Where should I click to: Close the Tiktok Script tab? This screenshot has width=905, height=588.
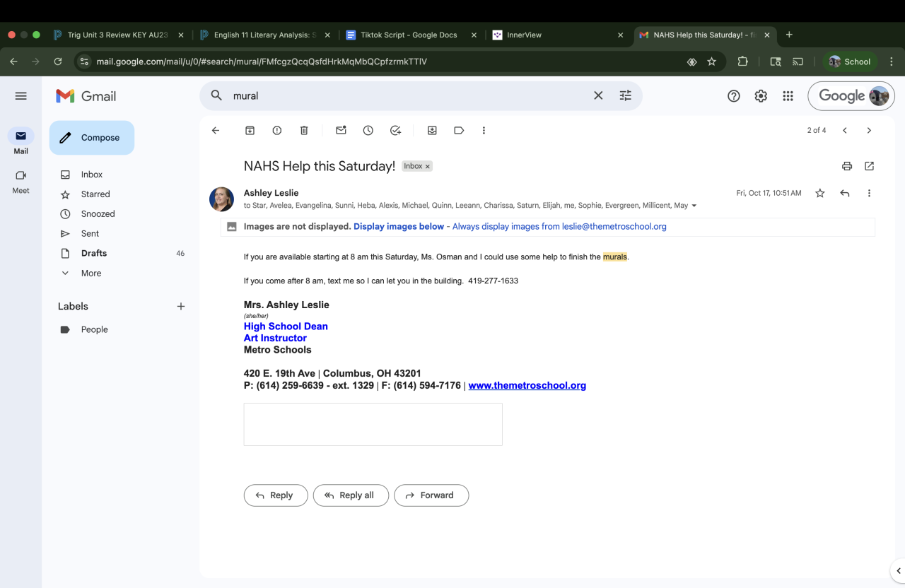474,35
